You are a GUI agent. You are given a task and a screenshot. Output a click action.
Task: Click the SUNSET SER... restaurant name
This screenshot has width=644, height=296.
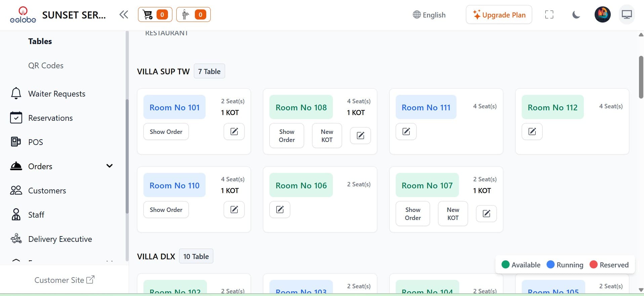[x=74, y=15]
